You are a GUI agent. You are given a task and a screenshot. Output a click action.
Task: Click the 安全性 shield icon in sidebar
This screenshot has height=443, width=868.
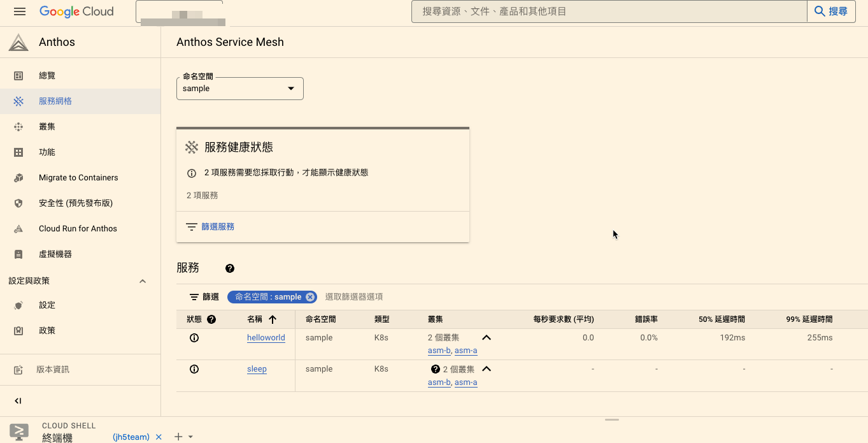click(x=18, y=203)
